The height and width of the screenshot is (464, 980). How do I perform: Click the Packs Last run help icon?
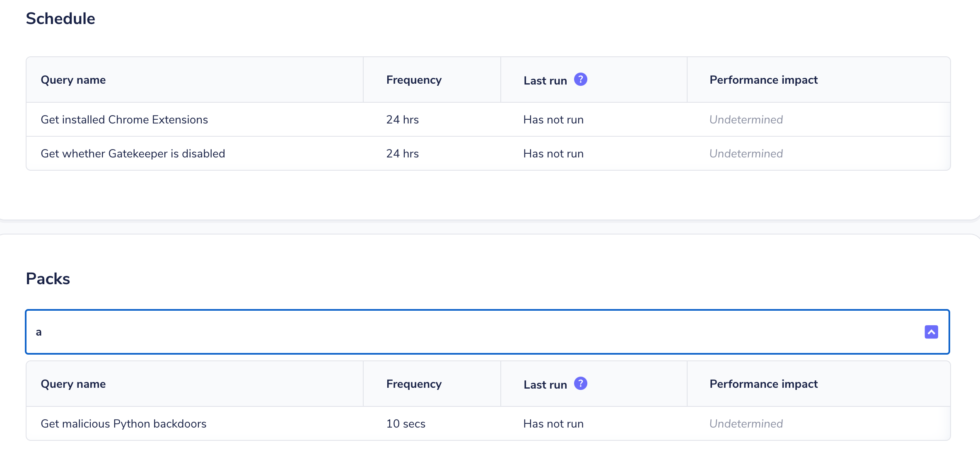[580, 383]
